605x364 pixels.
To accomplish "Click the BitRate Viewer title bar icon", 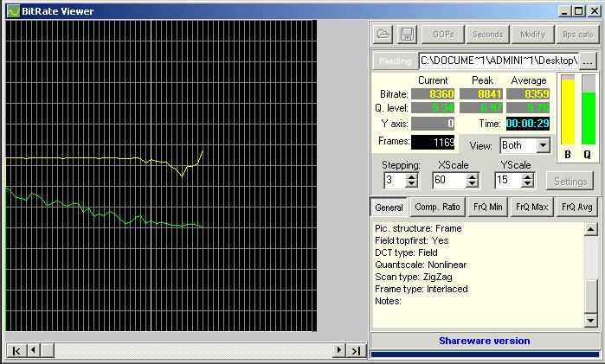I will (13, 11).
